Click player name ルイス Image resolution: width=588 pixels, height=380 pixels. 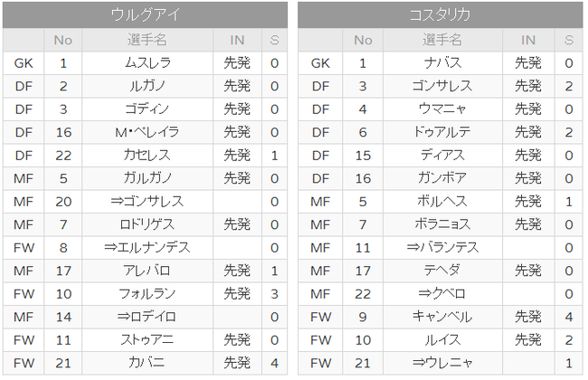(442, 340)
